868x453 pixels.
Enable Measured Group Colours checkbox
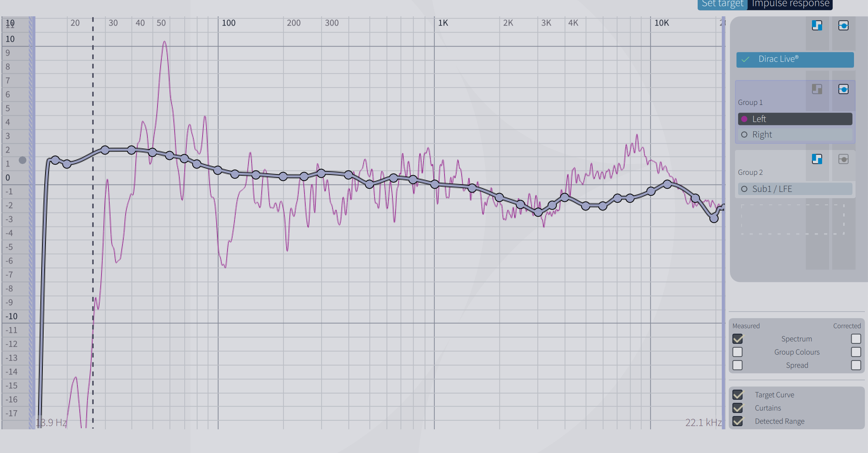click(x=737, y=352)
